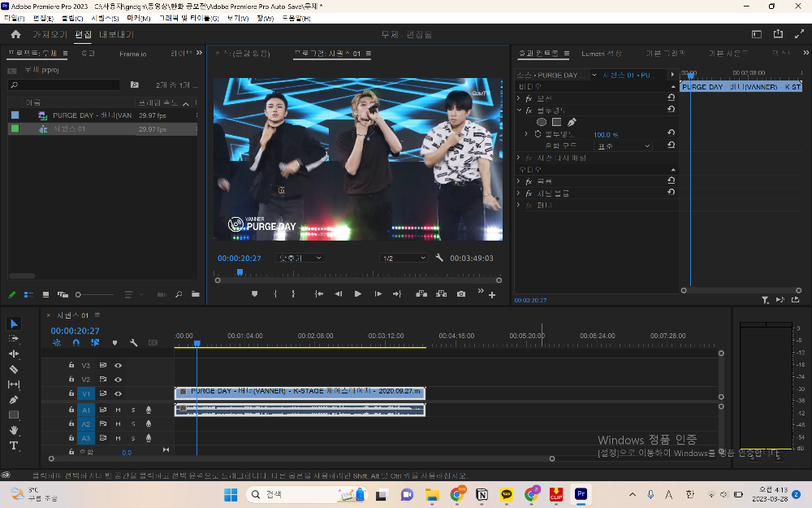Screen dimensions: 812x508
Task: Click the Lift button
Action: pyautogui.click(x=421, y=294)
